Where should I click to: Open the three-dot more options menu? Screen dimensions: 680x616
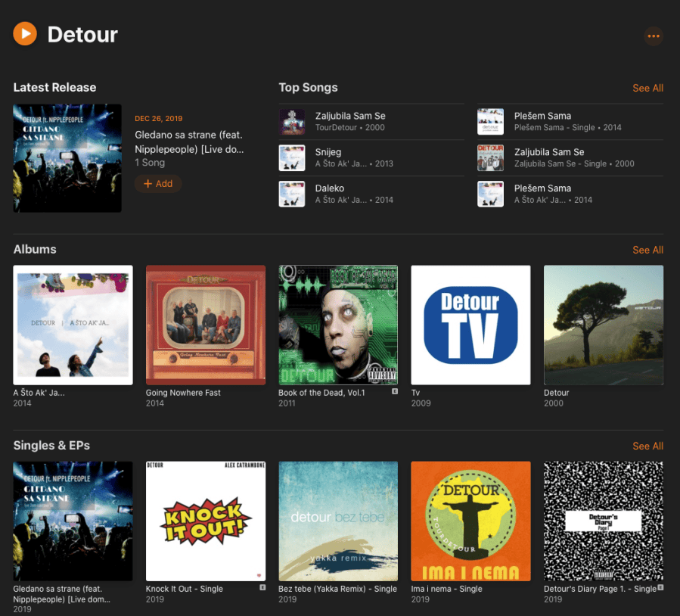[653, 36]
